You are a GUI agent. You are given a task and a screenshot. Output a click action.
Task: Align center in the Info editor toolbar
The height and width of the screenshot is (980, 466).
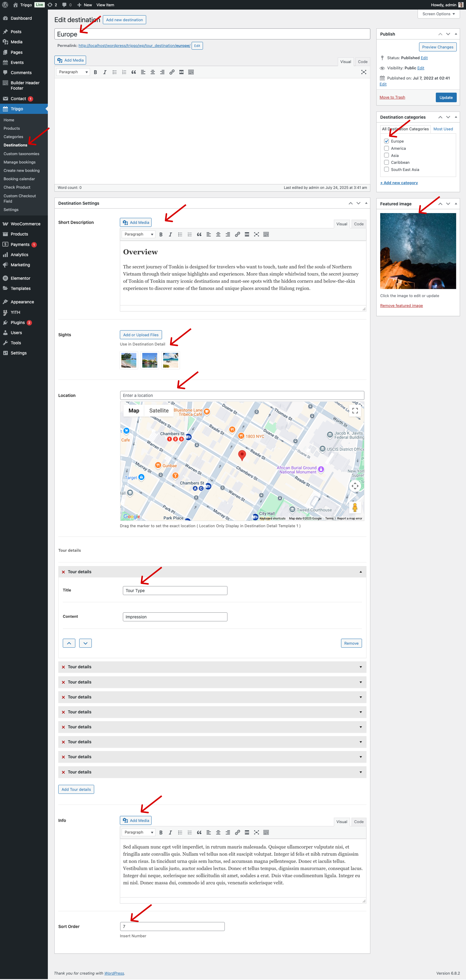(x=219, y=832)
